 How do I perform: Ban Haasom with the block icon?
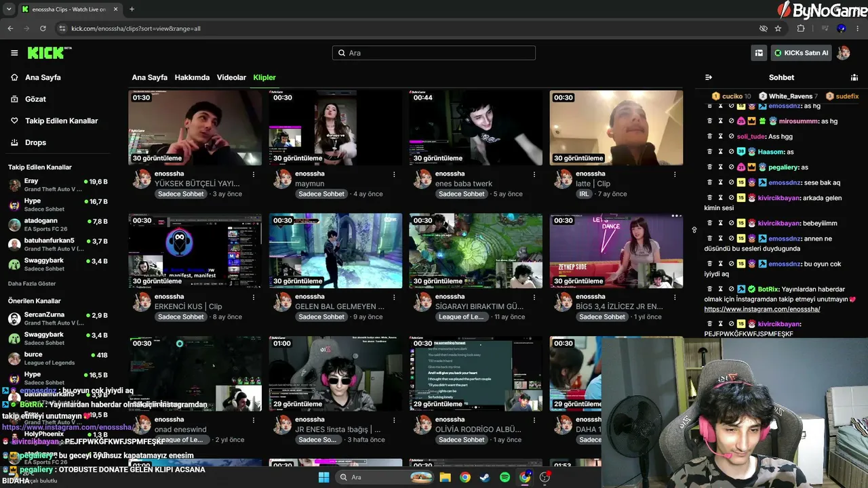(x=732, y=152)
